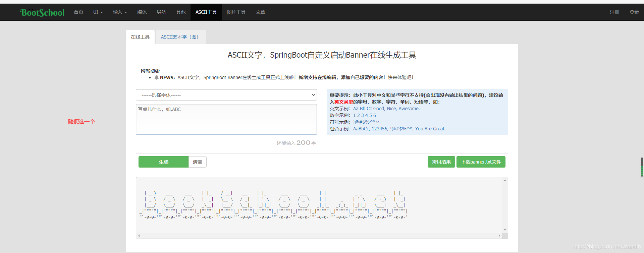This screenshot has width=644, height=253.
Task: Select the ASCII工具 nav item
Action: tap(206, 12)
